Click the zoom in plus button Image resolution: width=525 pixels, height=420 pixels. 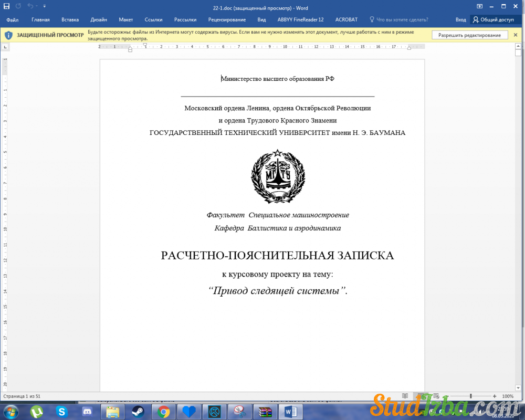tap(495, 396)
